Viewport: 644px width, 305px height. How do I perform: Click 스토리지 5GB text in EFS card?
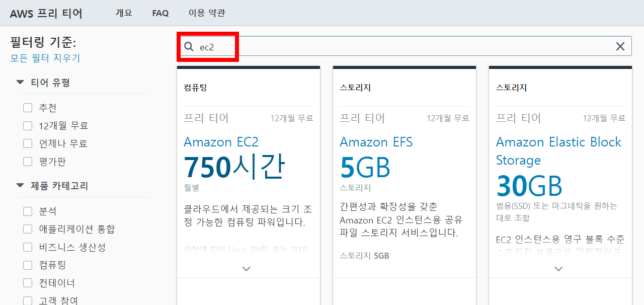[364, 256]
